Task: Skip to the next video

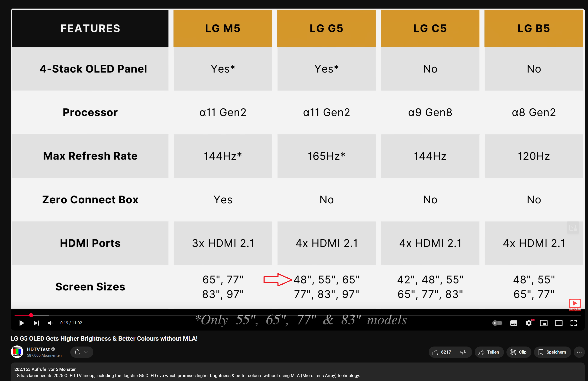Action: [36, 323]
